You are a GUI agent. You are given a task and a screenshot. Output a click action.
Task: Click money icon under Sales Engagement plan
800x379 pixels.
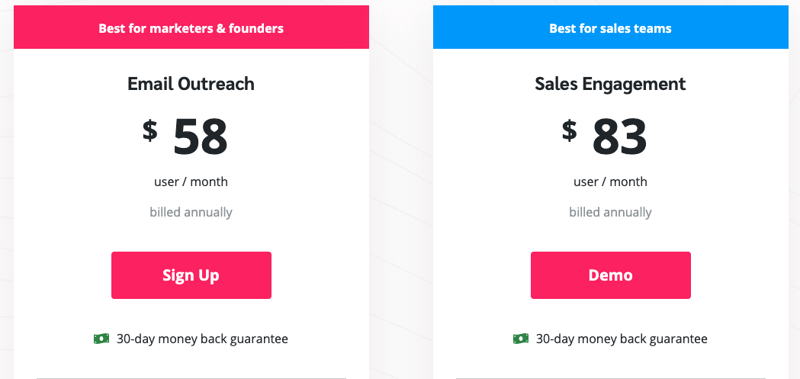coord(521,338)
